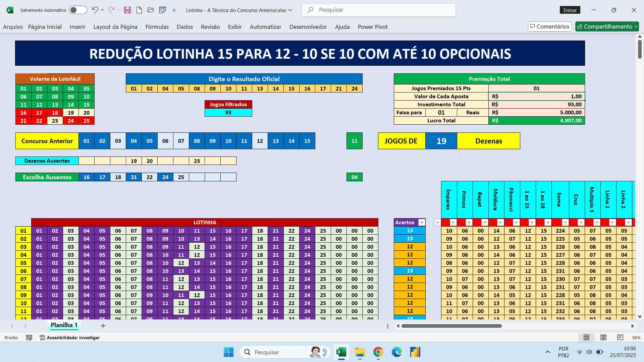
Task: Click the Entrar sign-in button
Action: click(x=570, y=10)
